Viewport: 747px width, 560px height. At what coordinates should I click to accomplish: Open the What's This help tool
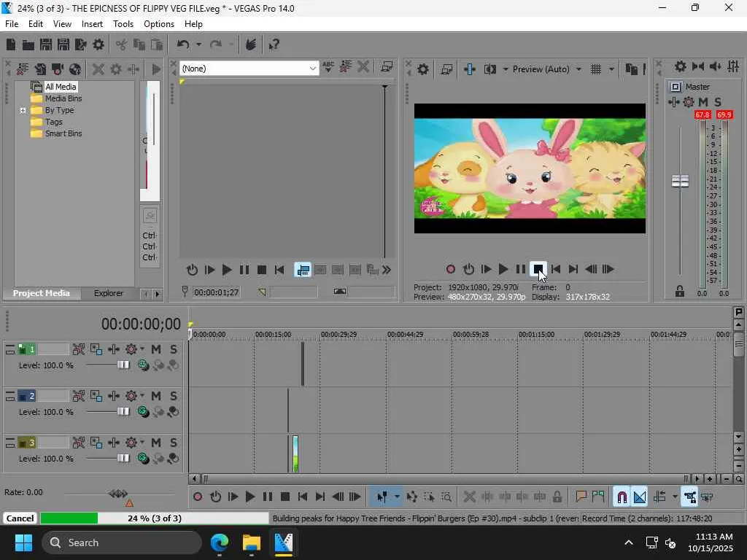(x=274, y=44)
